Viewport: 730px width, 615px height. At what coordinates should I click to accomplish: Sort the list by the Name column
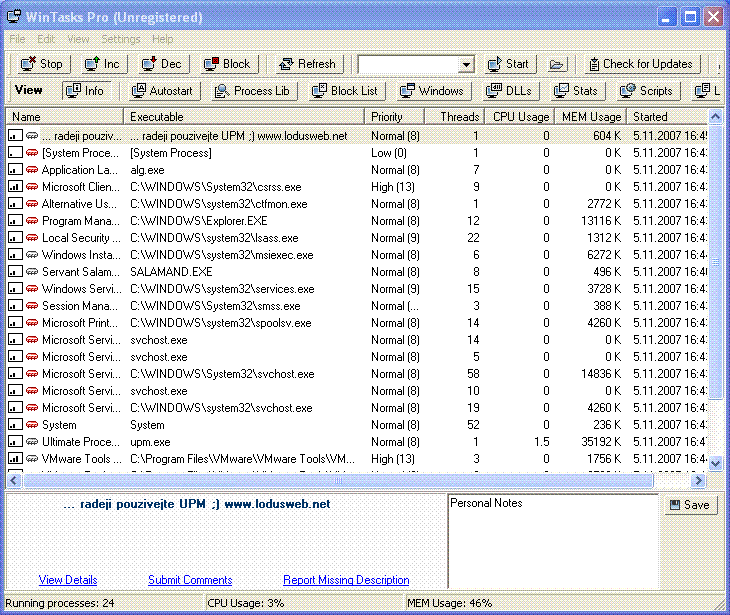tap(65, 116)
